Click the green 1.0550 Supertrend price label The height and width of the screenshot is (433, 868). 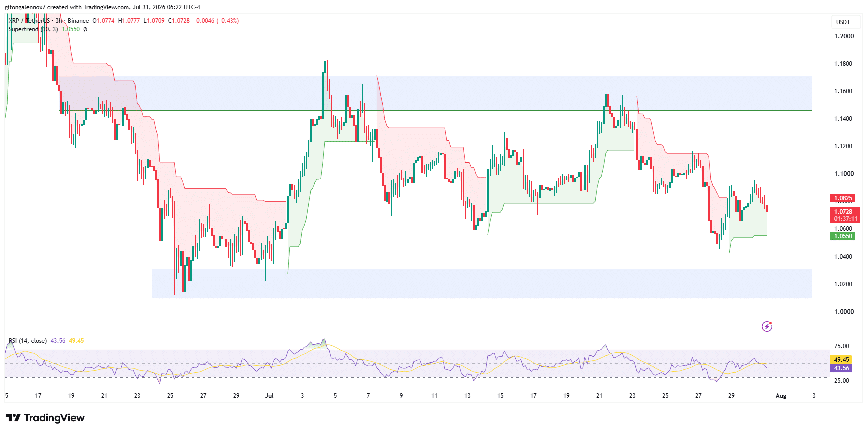click(843, 236)
